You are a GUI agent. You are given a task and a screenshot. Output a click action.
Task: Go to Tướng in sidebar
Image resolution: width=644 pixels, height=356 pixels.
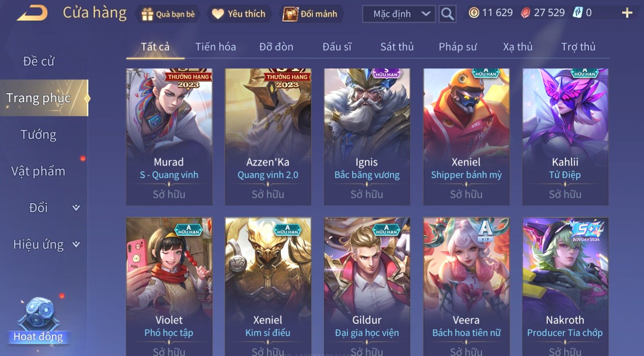38,135
